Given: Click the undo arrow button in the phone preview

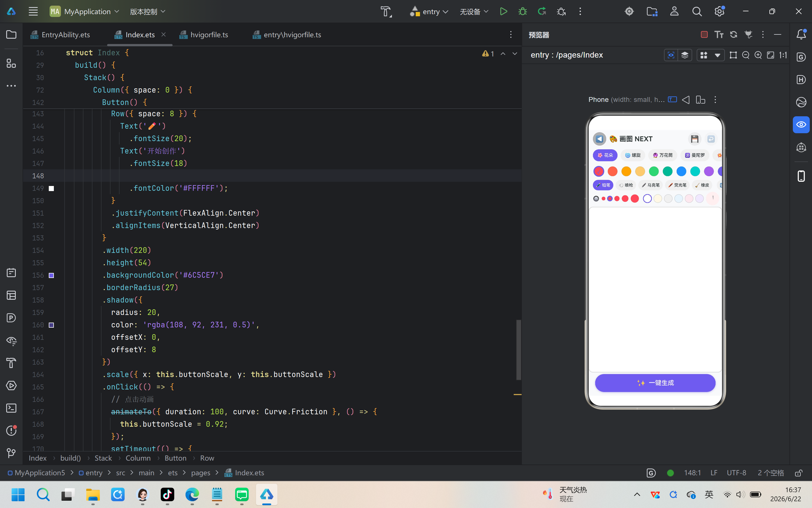Looking at the screenshot, I should (x=711, y=139).
